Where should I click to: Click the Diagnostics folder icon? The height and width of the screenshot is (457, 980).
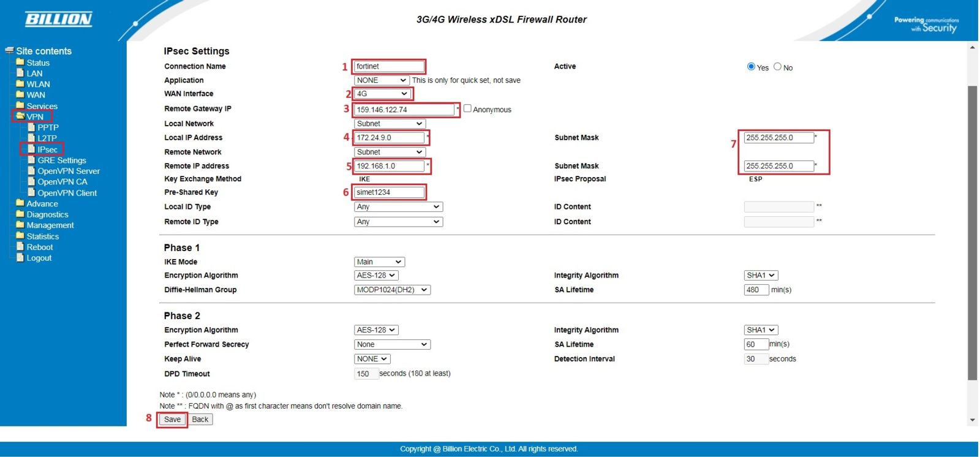click(x=20, y=214)
